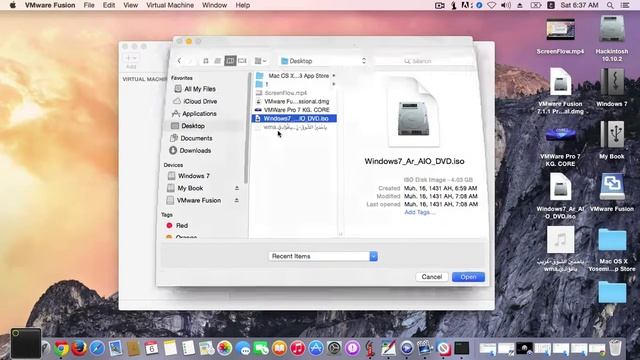This screenshot has height=360, width=640.
Task: Click the Open button
Action: [x=468, y=277]
